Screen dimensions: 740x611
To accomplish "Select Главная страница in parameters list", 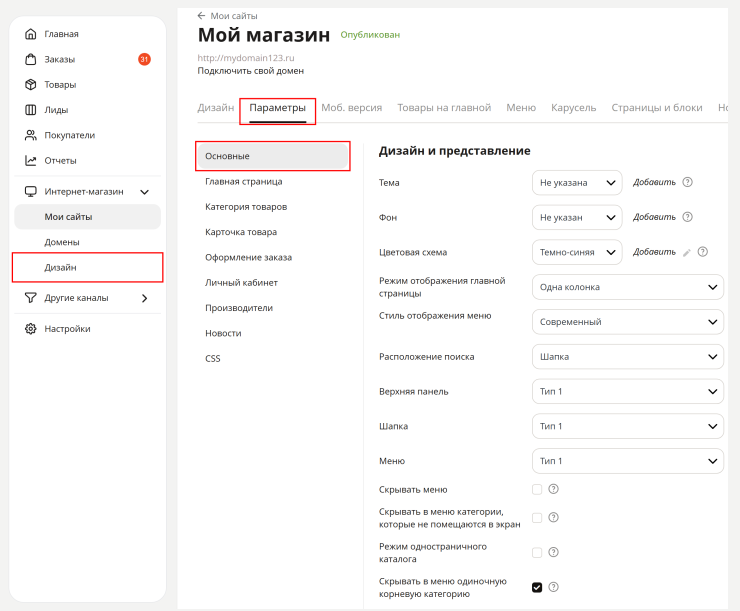I will click(x=244, y=182).
